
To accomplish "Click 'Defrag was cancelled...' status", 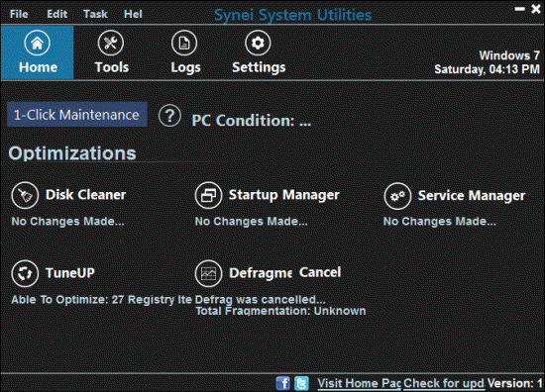I will pyautogui.click(x=260, y=300).
